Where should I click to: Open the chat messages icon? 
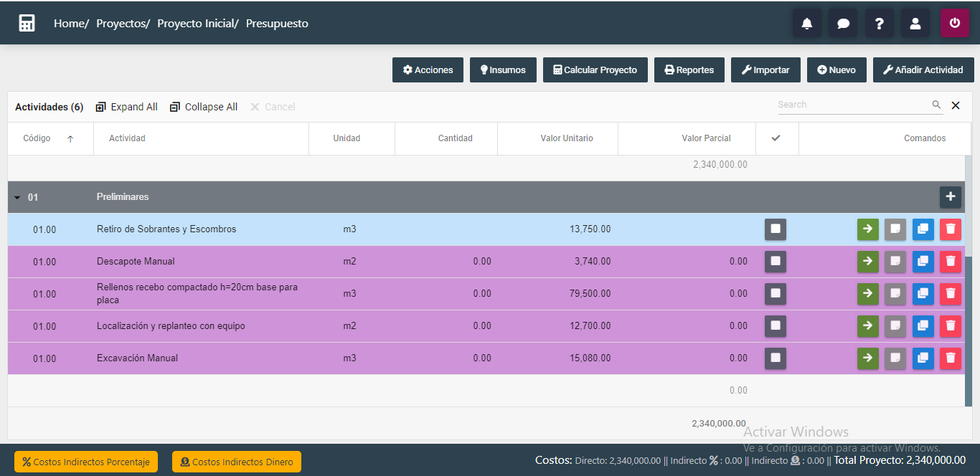point(843,23)
